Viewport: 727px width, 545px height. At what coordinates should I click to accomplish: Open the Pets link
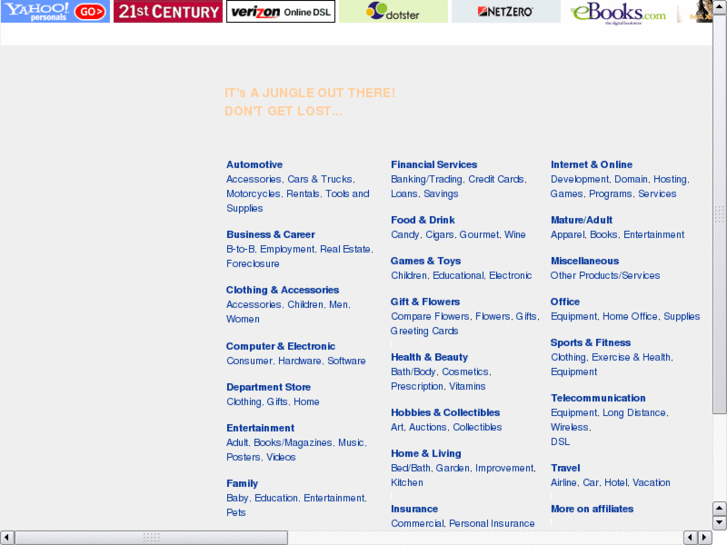point(236,513)
